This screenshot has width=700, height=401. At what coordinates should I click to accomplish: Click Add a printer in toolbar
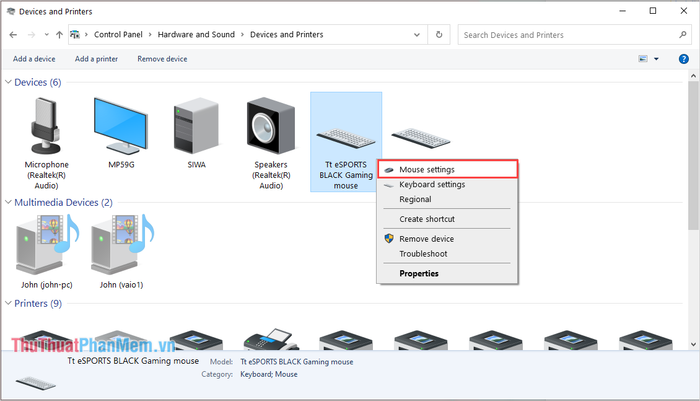pyautogui.click(x=96, y=59)
